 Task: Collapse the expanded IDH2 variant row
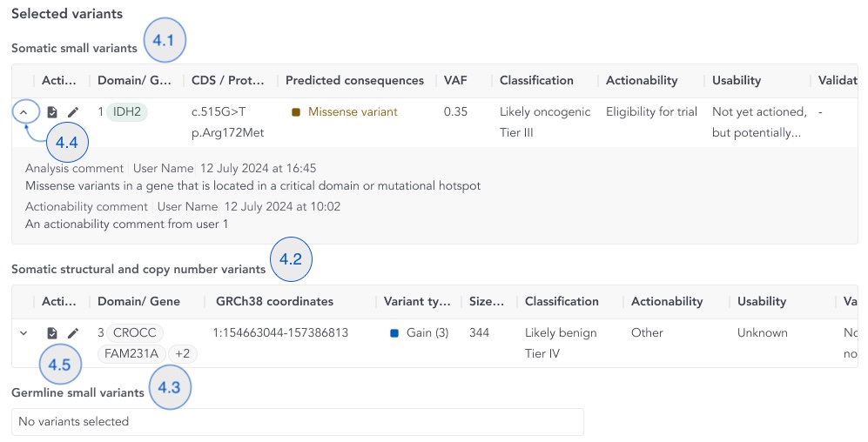point(24,112)
